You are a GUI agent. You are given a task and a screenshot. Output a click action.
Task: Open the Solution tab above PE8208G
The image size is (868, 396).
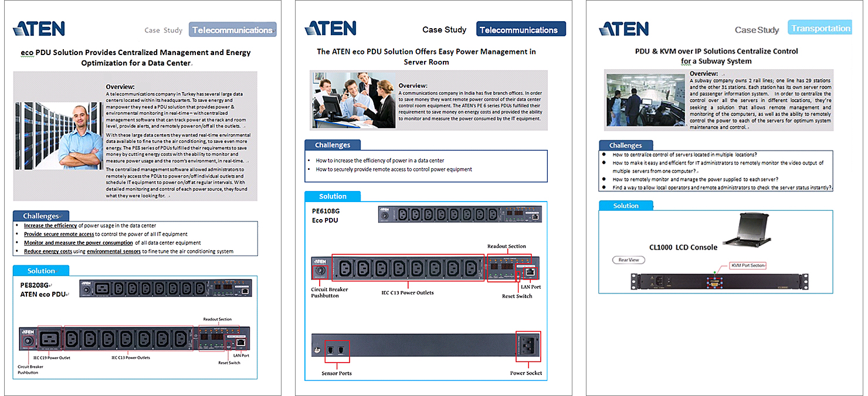point(41,271)
